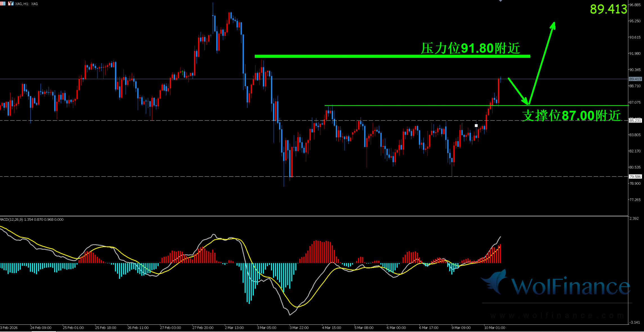Toggle the One Click Trading panel icon
644x332 pixels.
pyautogui.click(x=11, y=4)
